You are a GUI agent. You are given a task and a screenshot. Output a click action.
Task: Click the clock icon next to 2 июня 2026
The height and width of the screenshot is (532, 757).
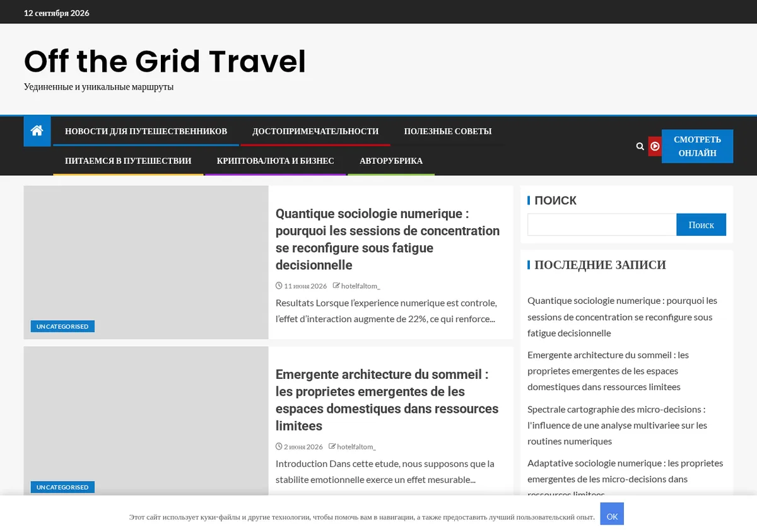pyautogui.click(x=279, y=447)
